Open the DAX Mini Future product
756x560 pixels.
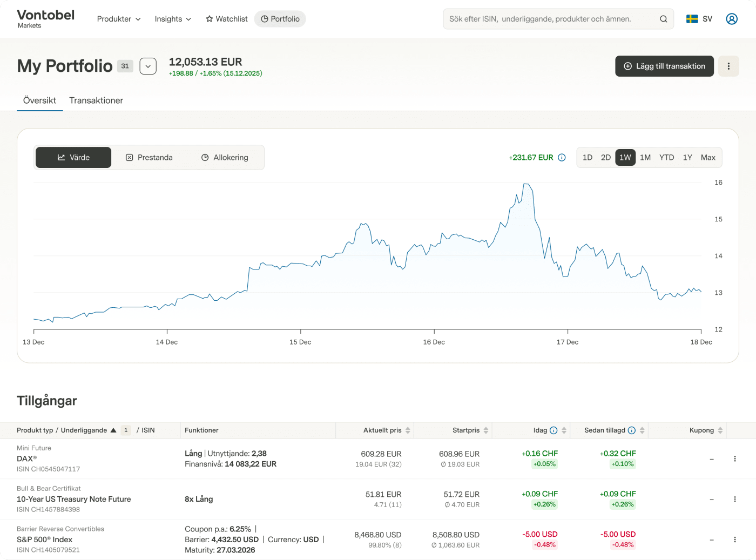(x=26, y=458)
